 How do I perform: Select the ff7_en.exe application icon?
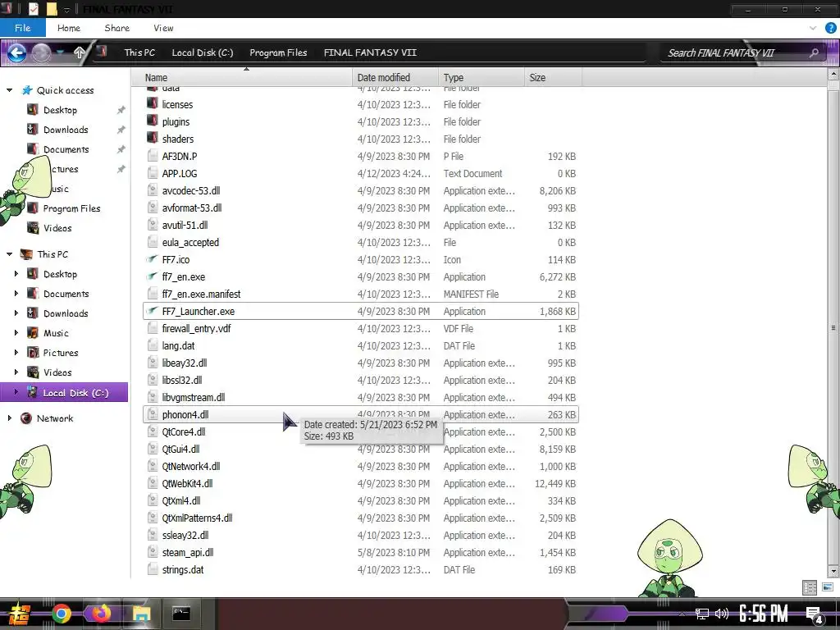click(153, 276)
